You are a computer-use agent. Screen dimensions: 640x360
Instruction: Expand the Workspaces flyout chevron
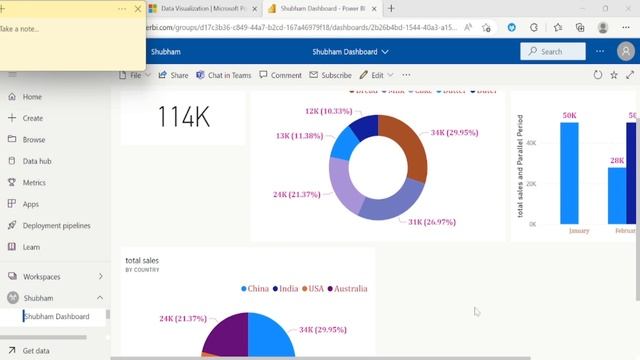[100, 276]
